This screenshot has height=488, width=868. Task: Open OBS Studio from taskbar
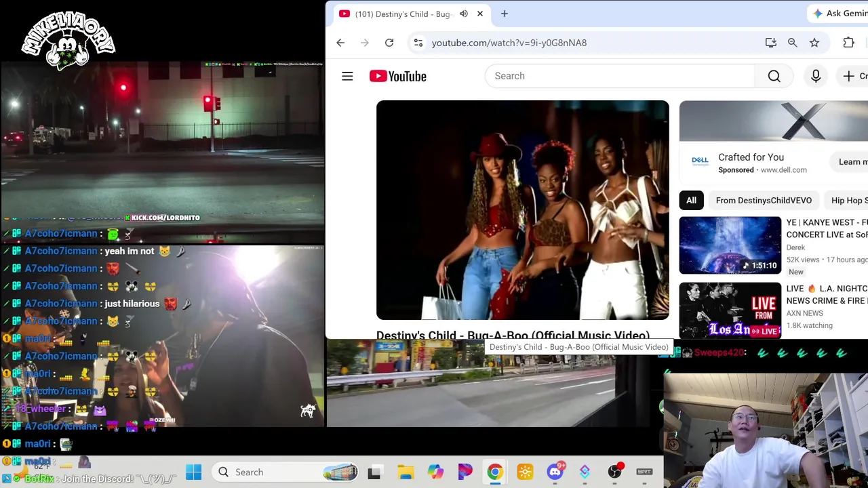pyautogui.click(x=615, y=471)
